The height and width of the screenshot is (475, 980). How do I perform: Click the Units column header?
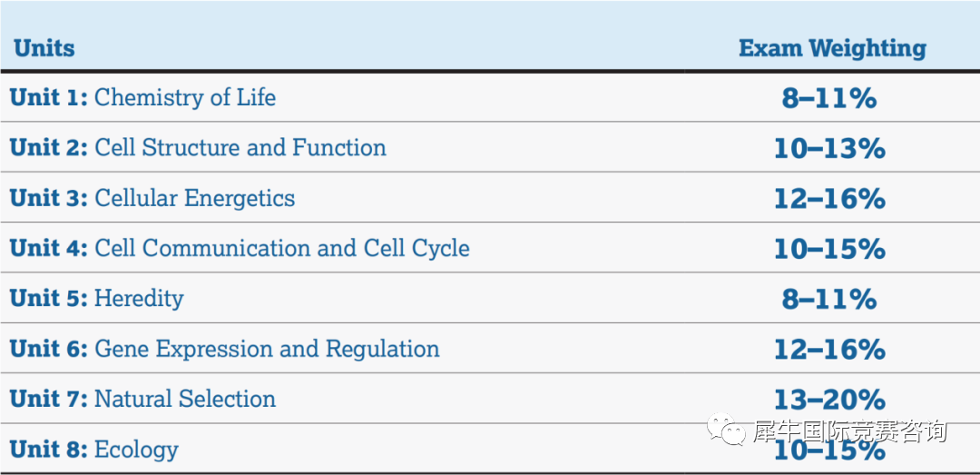(44, 48)
